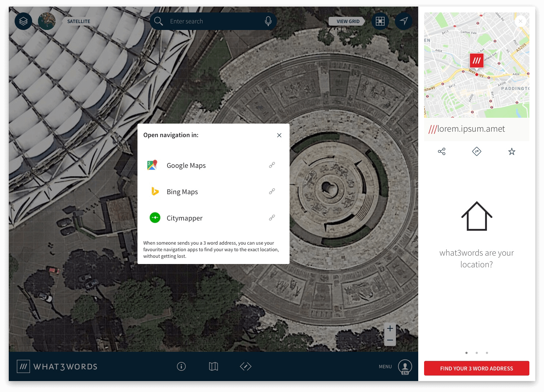Share the 3 word address
This screenshot has width=544, height=392.
442,151
